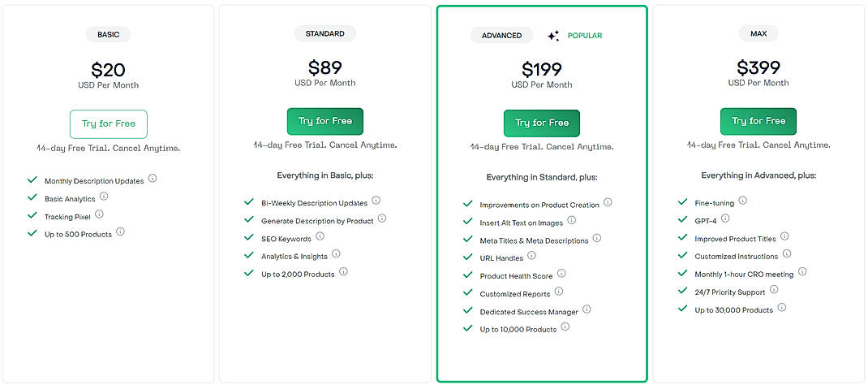Select the BASIC plan label badge
868x385 pixels.
[x=108, y=35]
